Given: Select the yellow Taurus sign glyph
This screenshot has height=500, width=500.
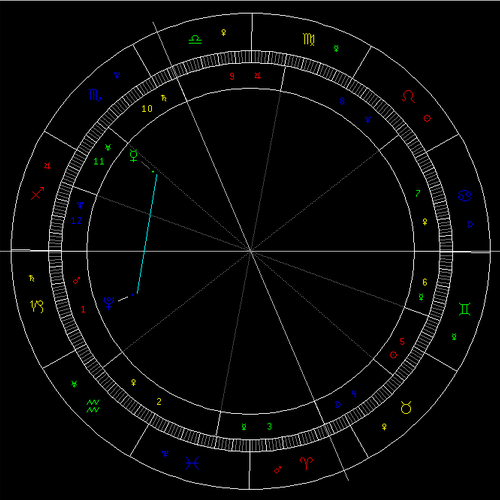Looking at the screenshot, I should point(406,407).
